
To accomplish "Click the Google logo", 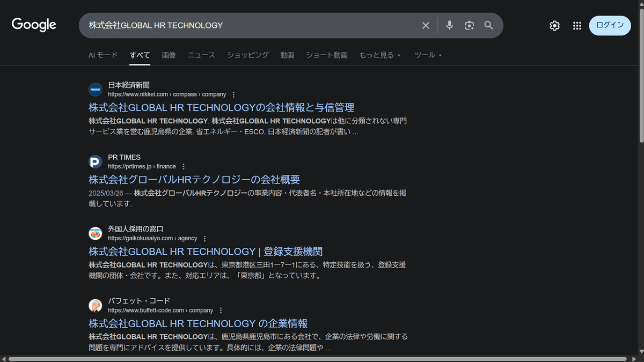I will point(34,25).
